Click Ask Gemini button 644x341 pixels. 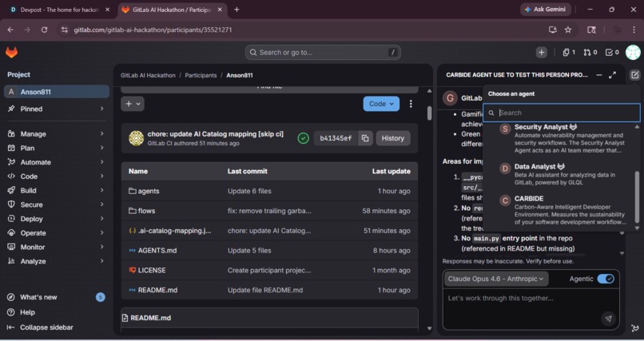point(546,10)
